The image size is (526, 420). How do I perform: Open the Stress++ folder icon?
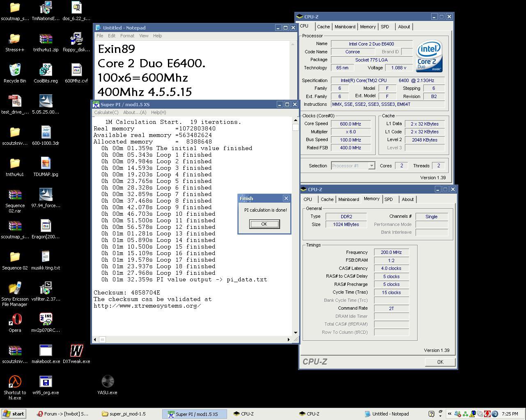[x=15, y=42]
